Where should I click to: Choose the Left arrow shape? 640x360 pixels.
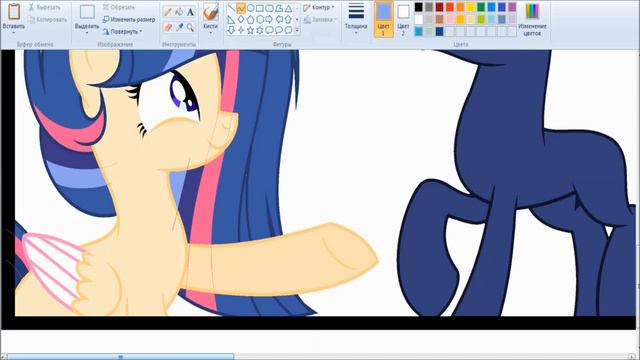pyautogui.click(x=279, y=19)
